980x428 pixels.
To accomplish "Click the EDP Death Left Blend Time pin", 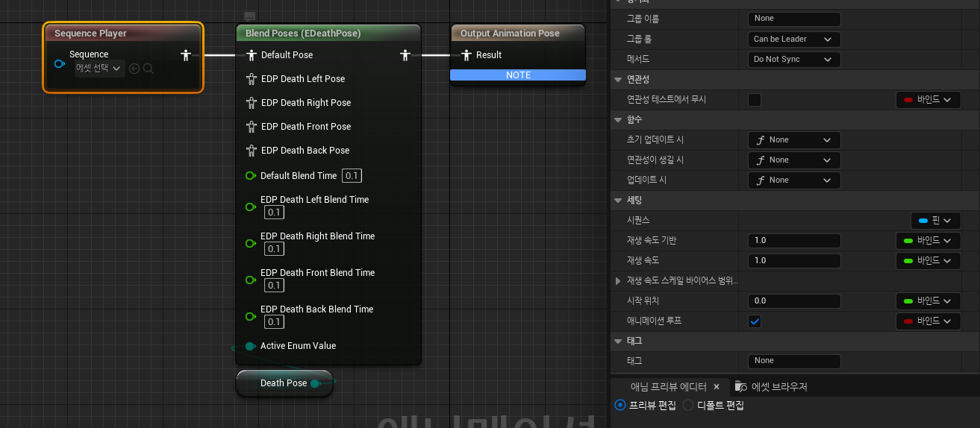I will pyautogui.click(x=251, y=207).
